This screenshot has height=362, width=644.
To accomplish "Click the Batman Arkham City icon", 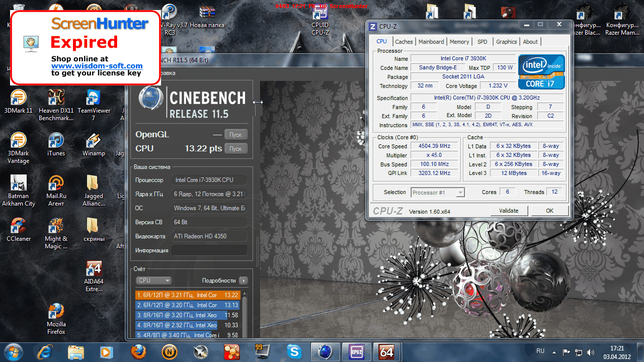I will [18, 184].
